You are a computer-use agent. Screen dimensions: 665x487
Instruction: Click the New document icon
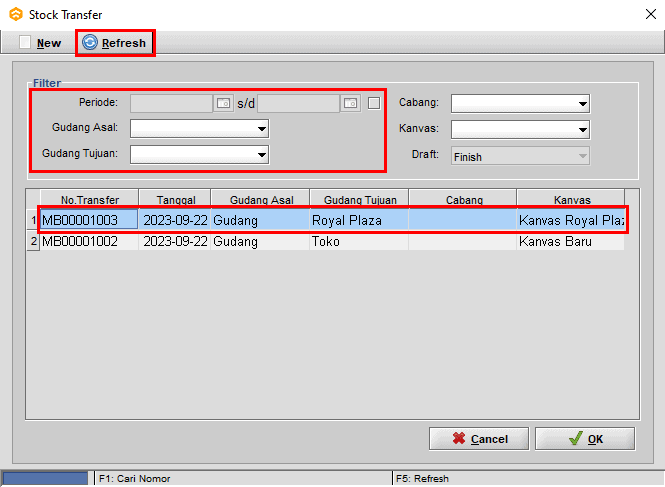[x=25, y=43]
